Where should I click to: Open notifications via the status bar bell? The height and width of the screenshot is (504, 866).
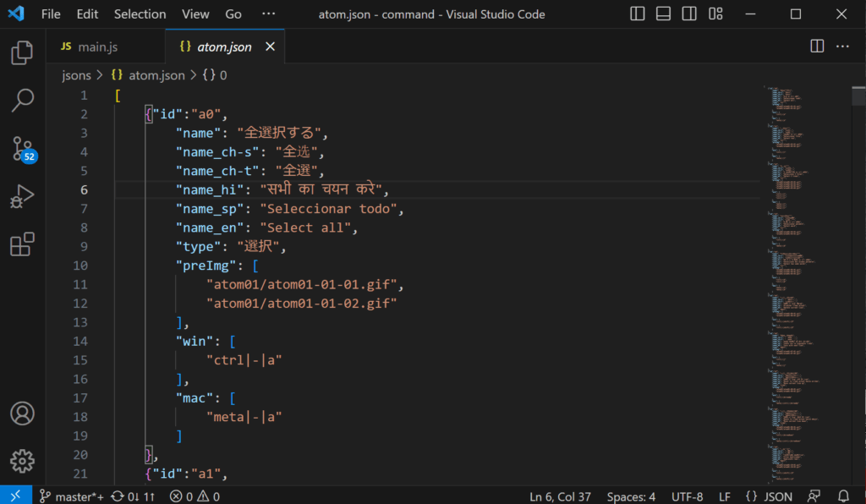point(842,496)
